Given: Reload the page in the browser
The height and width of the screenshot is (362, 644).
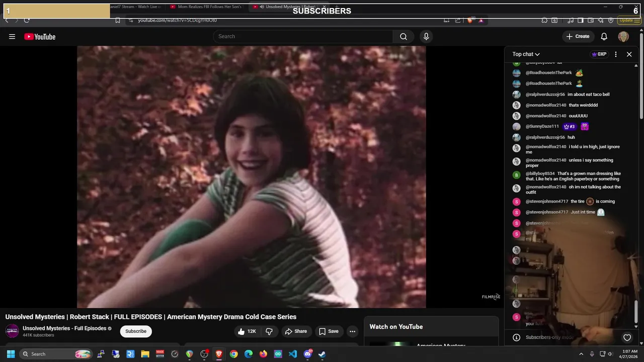Looking at the screenshot, I should coord(27,20).
